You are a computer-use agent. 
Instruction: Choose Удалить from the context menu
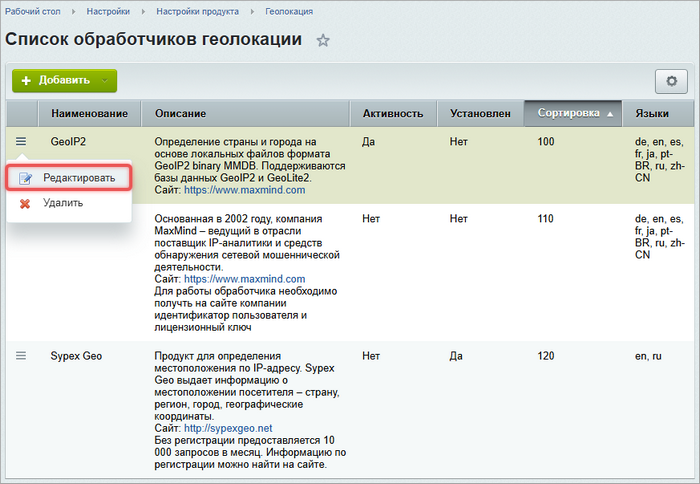click(63, 203)
